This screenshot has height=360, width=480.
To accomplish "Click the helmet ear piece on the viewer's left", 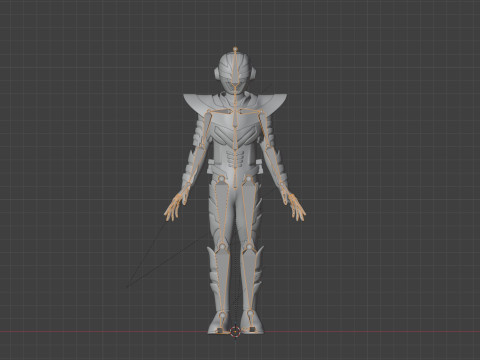I will click(x=217, y=73).
